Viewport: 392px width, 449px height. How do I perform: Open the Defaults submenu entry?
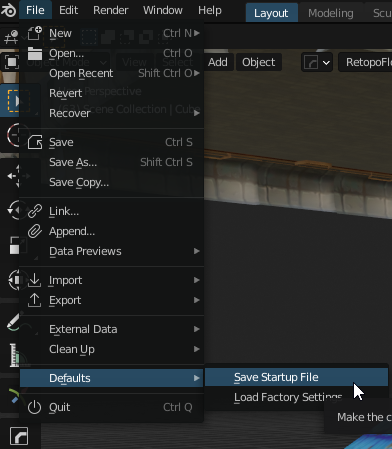112,378
